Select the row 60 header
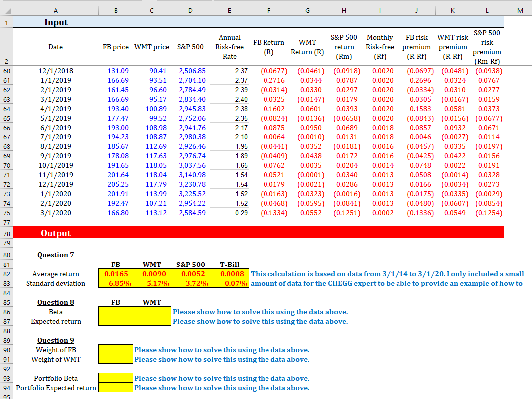 coord(6,71)
